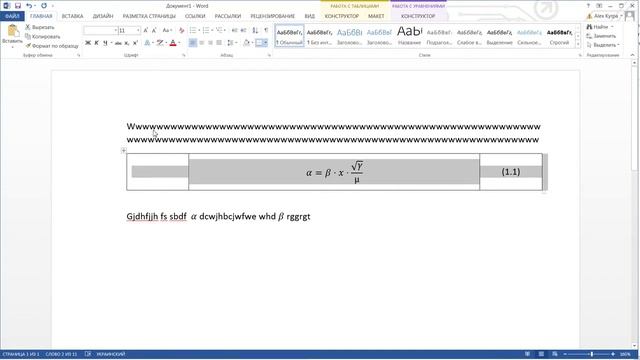Collapse the ribbon with the chevron
Screen dimensions: 640x360
(632, 55)
